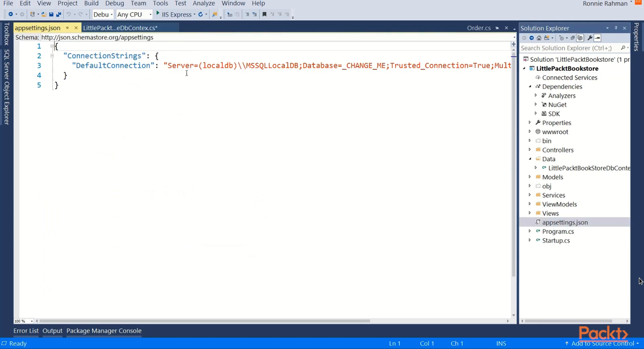
Task: Select Connected Services in Solution Explorer
Action: (x=569, y=77)
